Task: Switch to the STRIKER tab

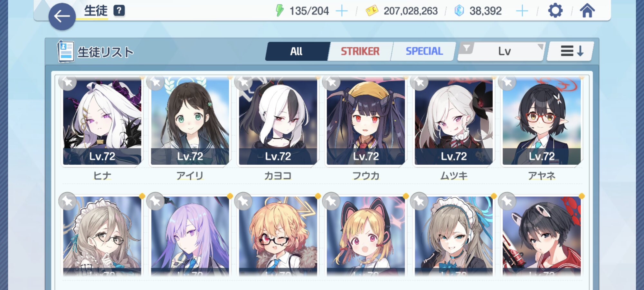Action: (360, 51)
